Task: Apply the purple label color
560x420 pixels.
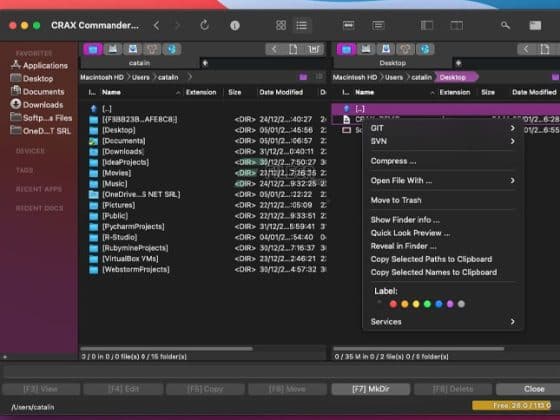Action: 450,304
